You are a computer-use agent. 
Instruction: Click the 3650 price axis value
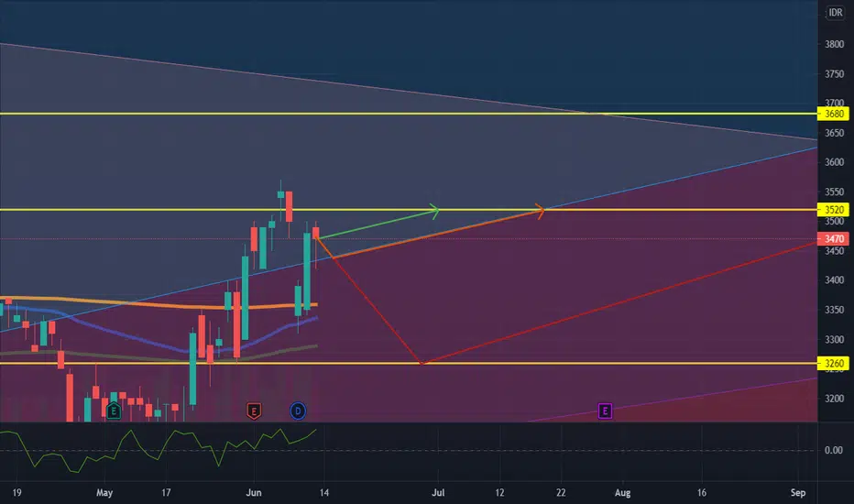[835, 133]
